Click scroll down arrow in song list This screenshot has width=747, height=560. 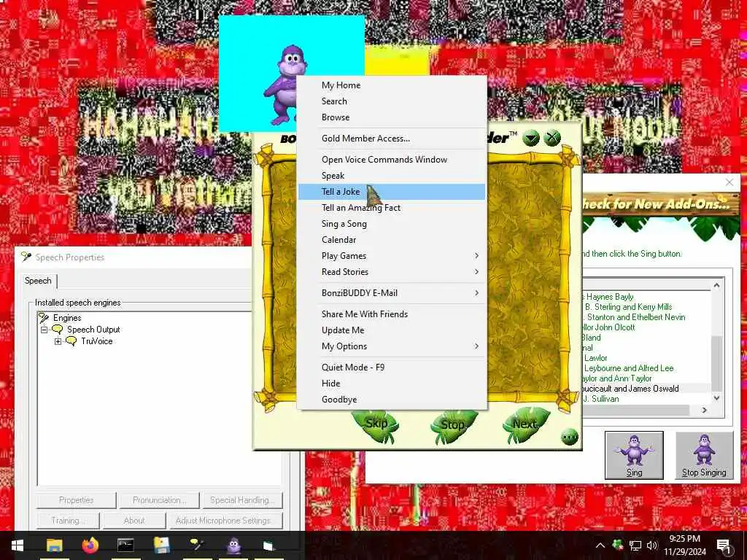pyautogui.click(x=716, y=398)
